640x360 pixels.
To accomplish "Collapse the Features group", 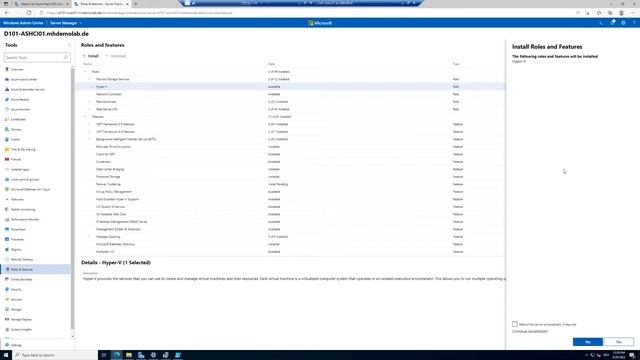I will pyautogui.click(x=85, y=117).
